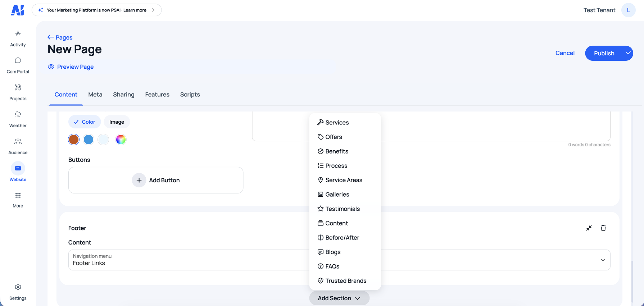Pick the light white color swatch

[103, 140]
